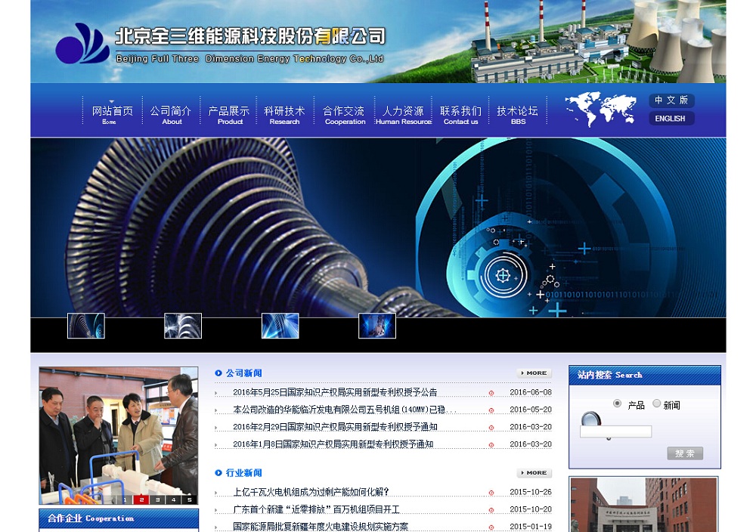Viewport: 756px width, 532px height.
Task: Click 站内搜索 Search panel header
Action: (x=645, y=375)
